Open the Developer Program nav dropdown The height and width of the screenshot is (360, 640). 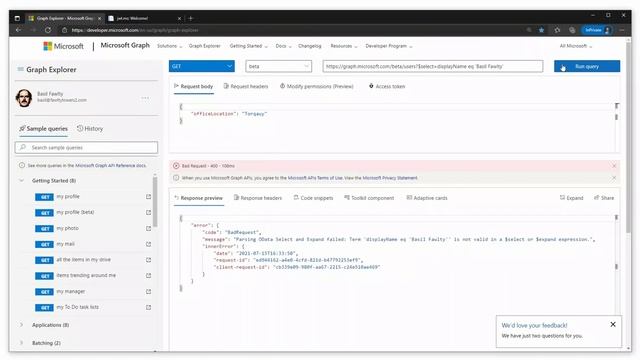coord(389,46)
